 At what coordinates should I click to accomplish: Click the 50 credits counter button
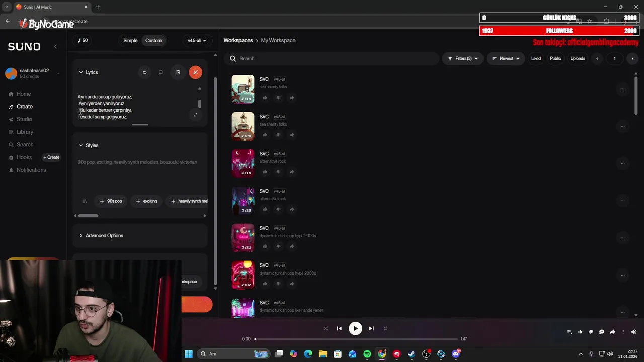pyautogui.click(x=83, y=40)
